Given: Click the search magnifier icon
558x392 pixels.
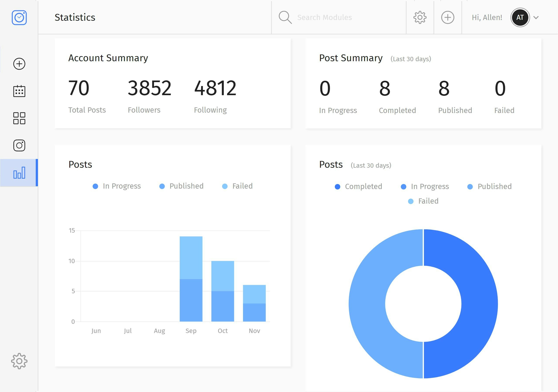Looking at the screenshot, I should (285, 17).
